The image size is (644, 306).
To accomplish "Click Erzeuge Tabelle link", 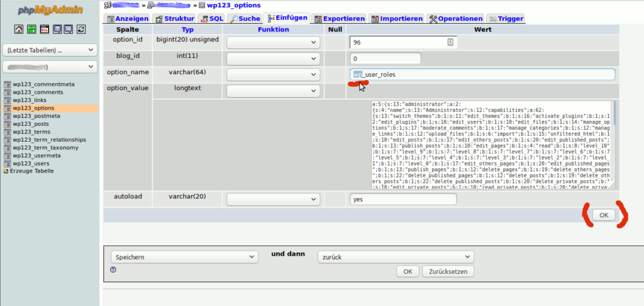I will [31, 171].
